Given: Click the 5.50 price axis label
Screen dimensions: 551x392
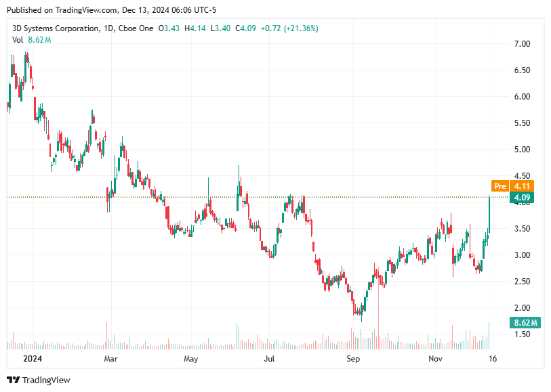Looking at the screenshot, I should 522,123.
